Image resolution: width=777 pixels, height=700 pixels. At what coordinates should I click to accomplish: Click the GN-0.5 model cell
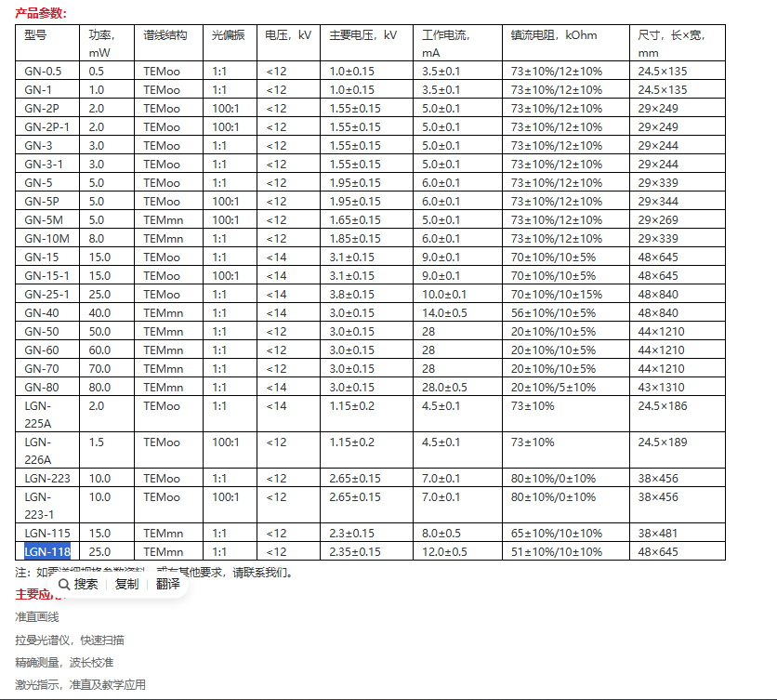[44, 72]
